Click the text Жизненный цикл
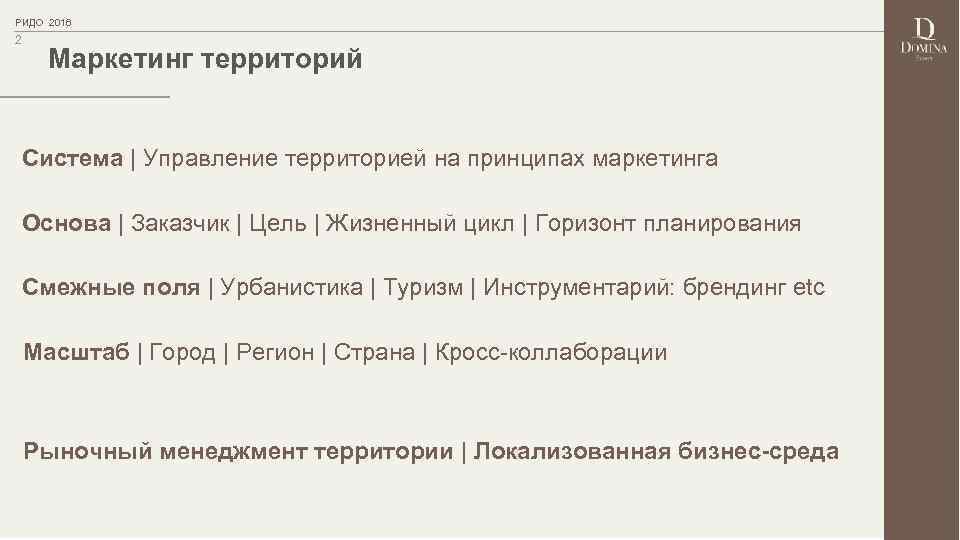Image resolution: width=960 pixels, height=540 pixels. pyautogui.click(x=418, y=223)
